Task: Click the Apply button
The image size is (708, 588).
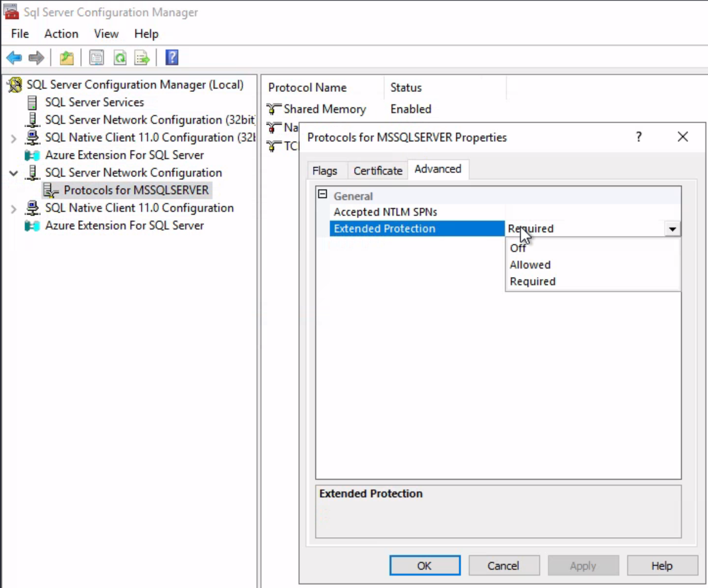Action: point(583,565)
